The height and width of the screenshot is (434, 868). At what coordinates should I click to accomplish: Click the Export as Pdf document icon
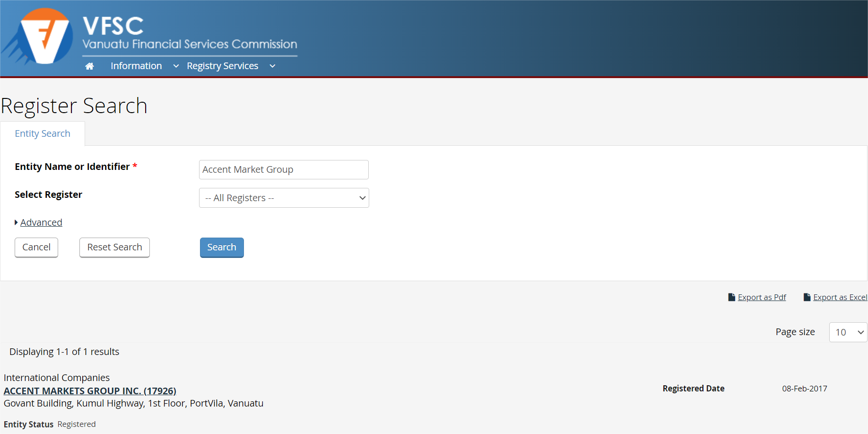tap(731, 297)
